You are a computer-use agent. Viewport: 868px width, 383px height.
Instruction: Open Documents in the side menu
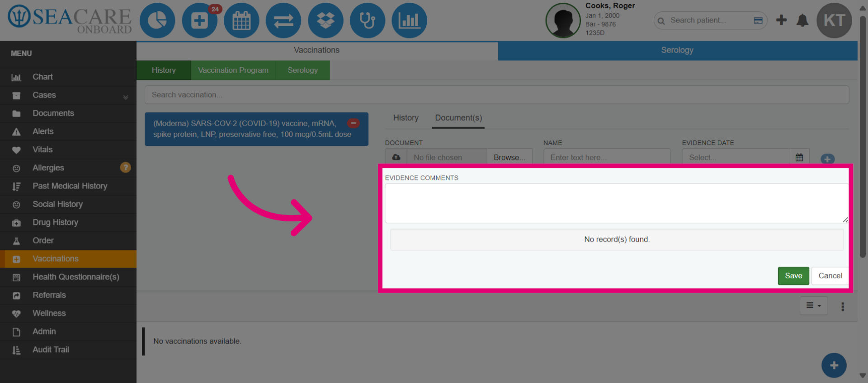tap(68, 113)
